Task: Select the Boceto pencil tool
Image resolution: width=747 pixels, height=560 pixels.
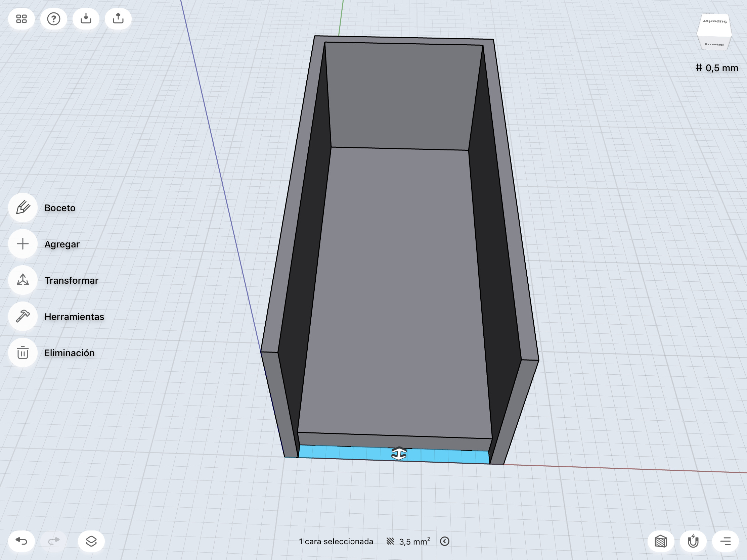Action: coord(23,207)
